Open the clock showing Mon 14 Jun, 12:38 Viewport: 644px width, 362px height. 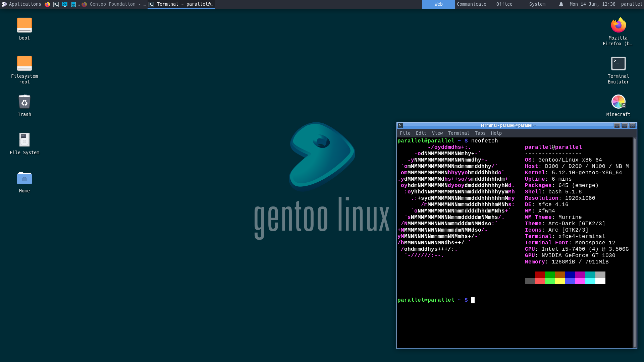point(592,4)
